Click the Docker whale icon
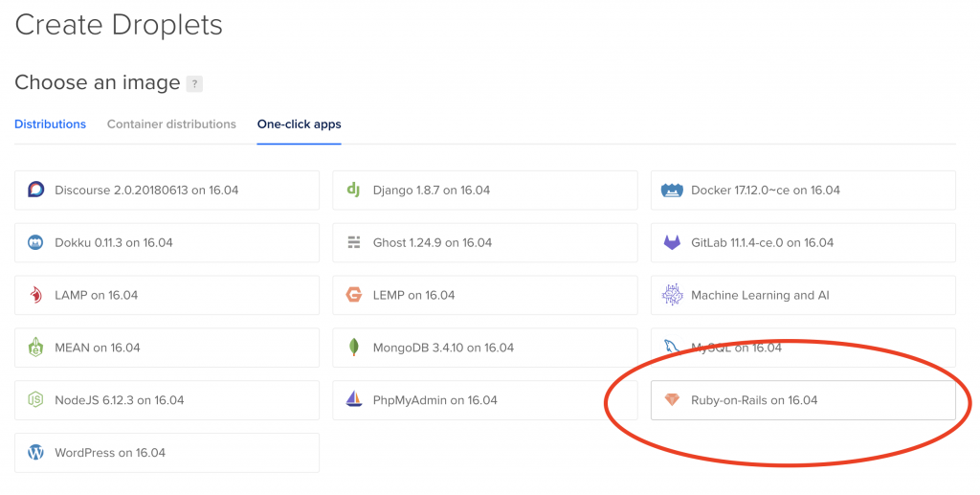The image size is (980, 495). coord(672,190)
